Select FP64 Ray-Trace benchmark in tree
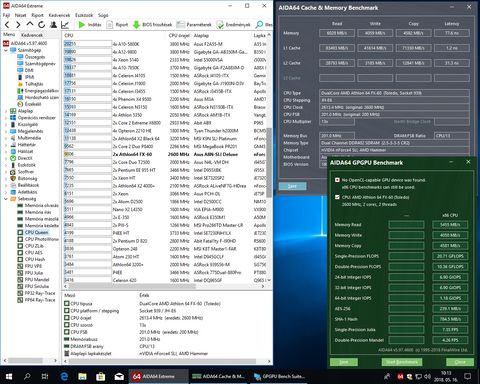Image resolution: width=480 pixels, height=384 pixels. tap(40, 300)
